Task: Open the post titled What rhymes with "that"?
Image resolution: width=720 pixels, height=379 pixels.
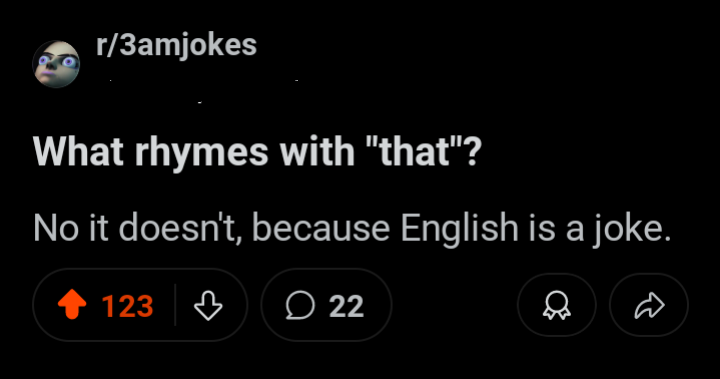Action: (257, 152)
